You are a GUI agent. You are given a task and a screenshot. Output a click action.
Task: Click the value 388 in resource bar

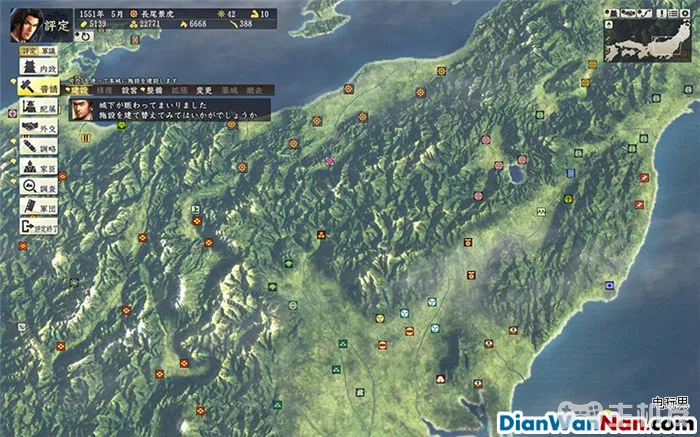[x=246, y=24]
